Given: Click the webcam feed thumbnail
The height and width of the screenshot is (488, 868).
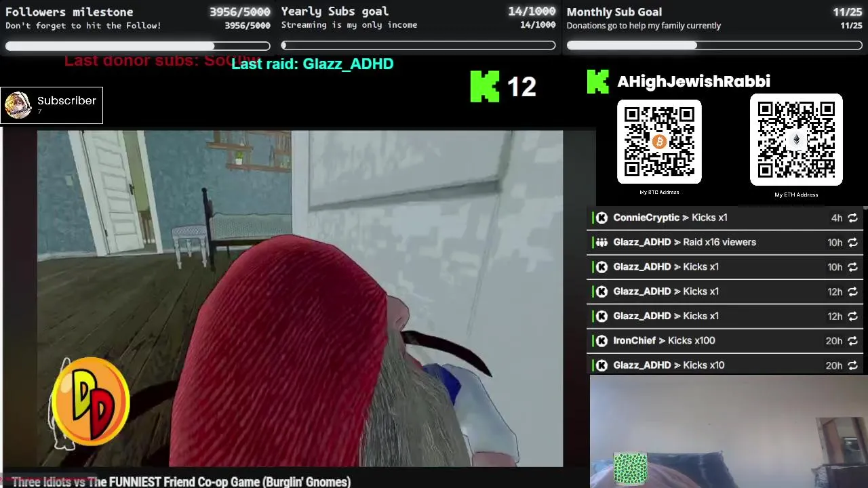Looking at the screenshot, I should [x=729, y=432].
